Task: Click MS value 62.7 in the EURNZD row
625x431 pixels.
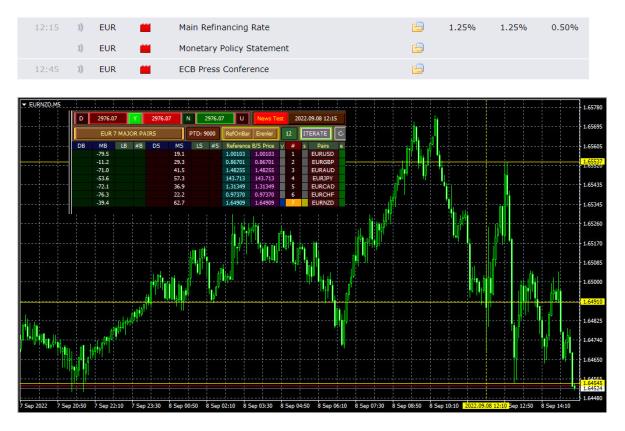Action: pyautogui.click(x=179, y=203)
